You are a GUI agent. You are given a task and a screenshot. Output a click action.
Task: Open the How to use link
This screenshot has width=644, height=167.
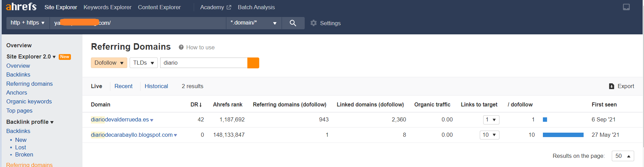pyautogui.click(x=200, y=47)
